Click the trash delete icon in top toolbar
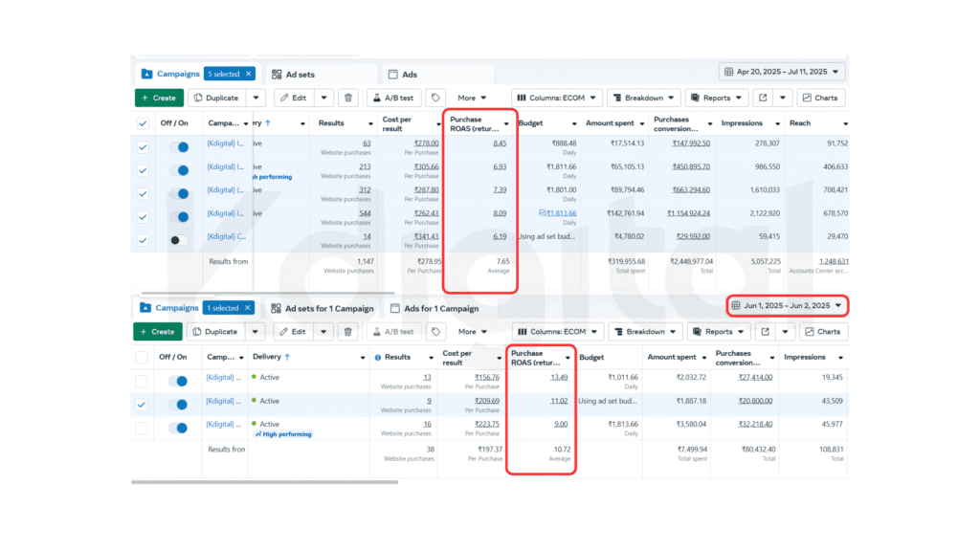Image resolution: width=980 pixels, height=551 pixels. coord(348,98)
